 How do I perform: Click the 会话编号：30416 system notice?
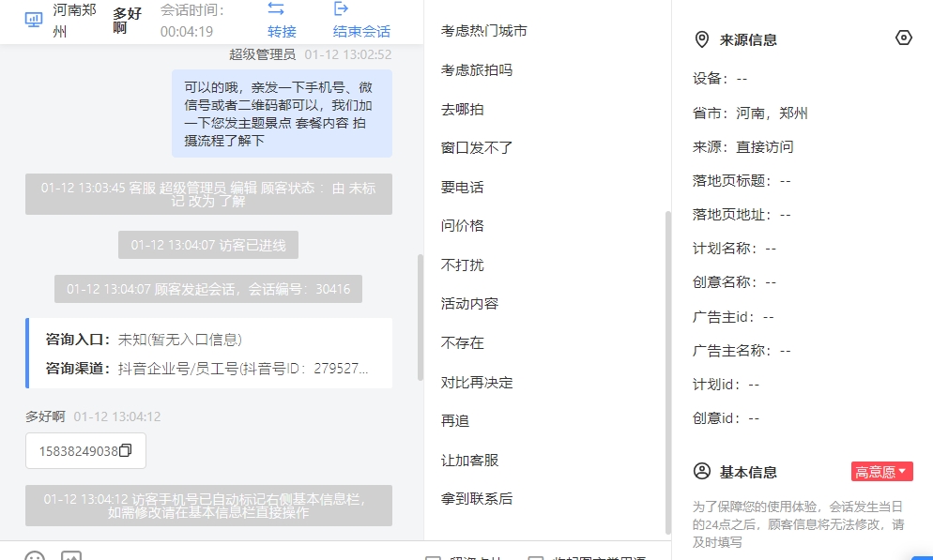(x=208, y=289)
